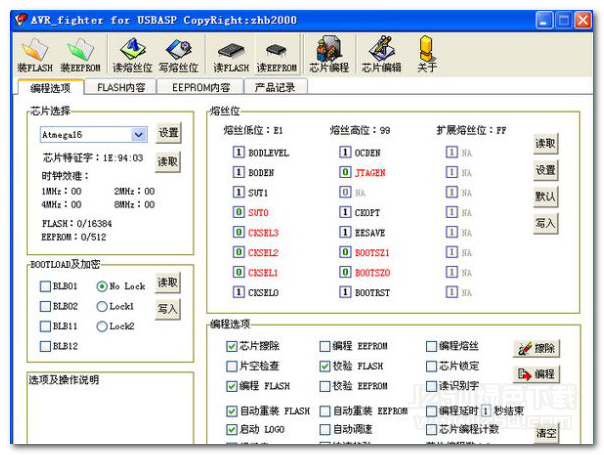Click the 读FLASH read flash chip icon

point(231,57)
